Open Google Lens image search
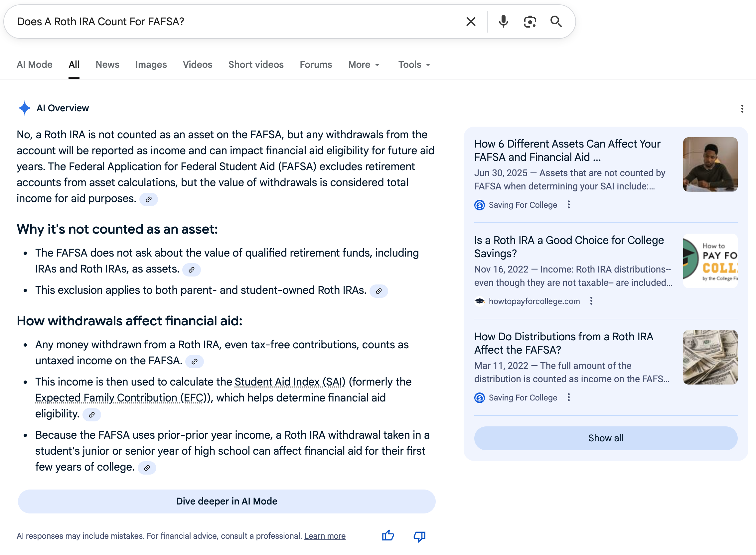 point(530,22)
